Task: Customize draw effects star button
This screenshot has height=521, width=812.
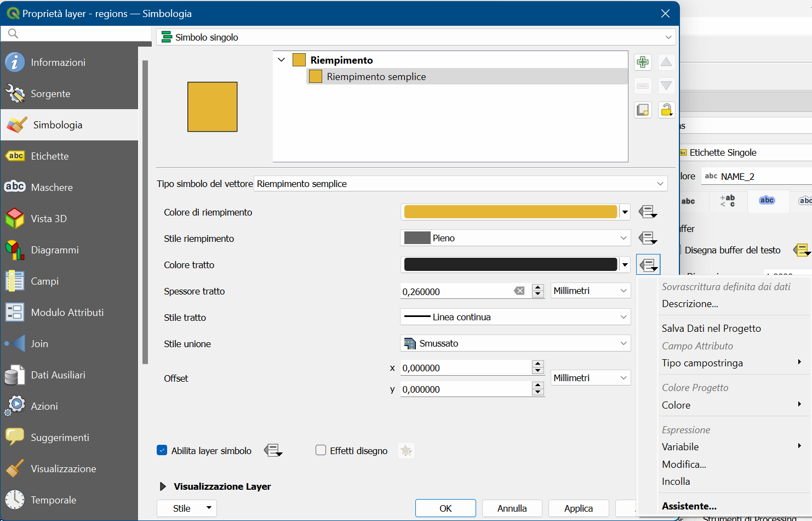Action: coord(406,451)
